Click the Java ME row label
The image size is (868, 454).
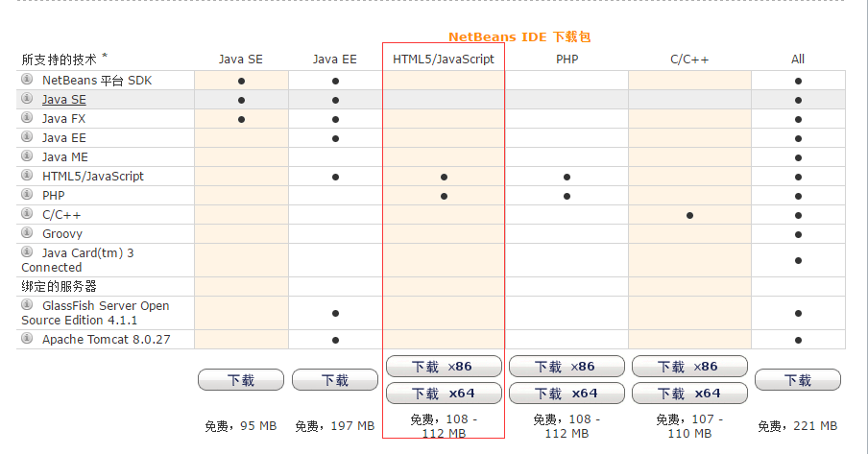[x=65, y=157]
